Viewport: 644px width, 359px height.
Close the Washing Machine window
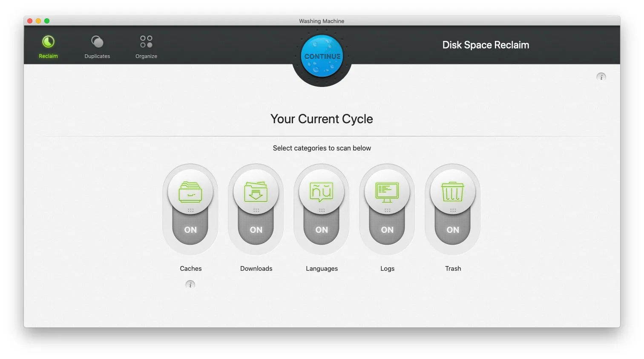30,21
